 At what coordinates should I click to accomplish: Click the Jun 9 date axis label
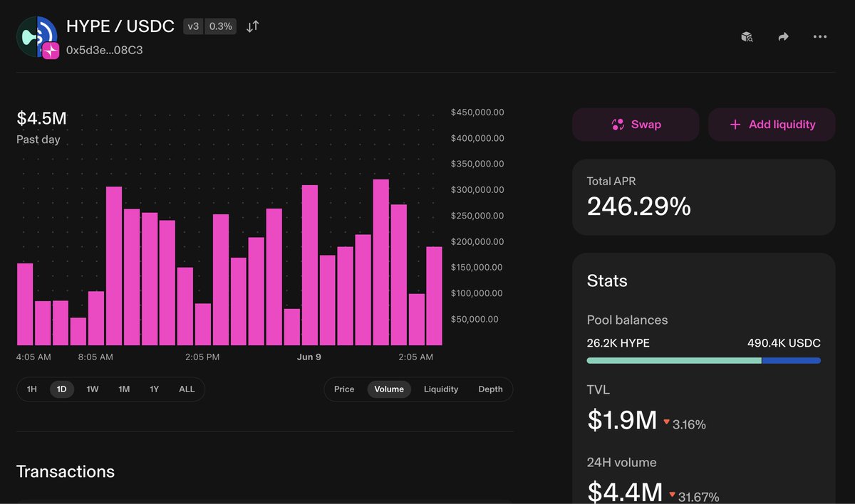(309, 357)
